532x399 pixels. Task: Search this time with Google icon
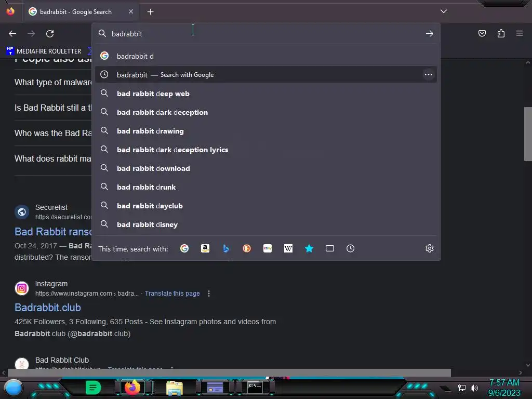(x=184, y=249)
